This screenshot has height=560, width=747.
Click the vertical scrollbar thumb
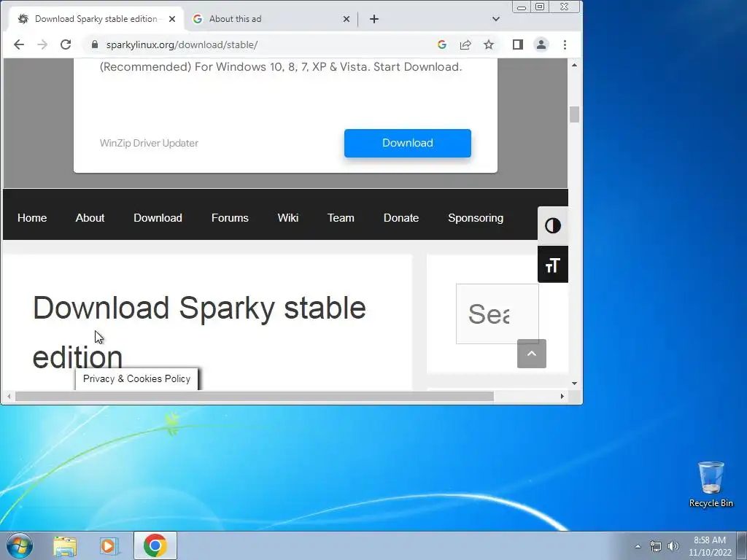(574, 114)
